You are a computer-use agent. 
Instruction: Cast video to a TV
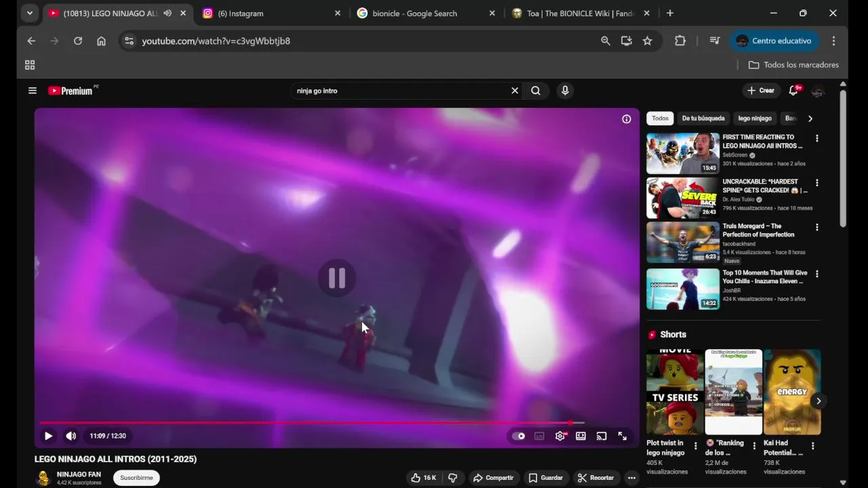pos(601,436)
